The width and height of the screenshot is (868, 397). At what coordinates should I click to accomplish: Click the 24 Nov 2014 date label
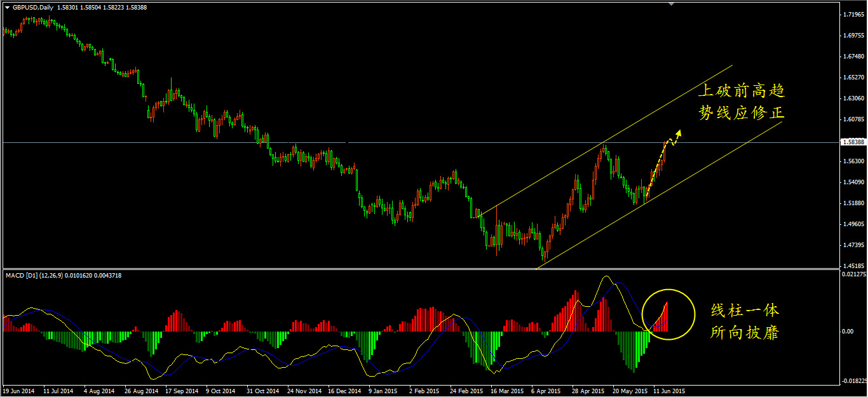(303, 391)
